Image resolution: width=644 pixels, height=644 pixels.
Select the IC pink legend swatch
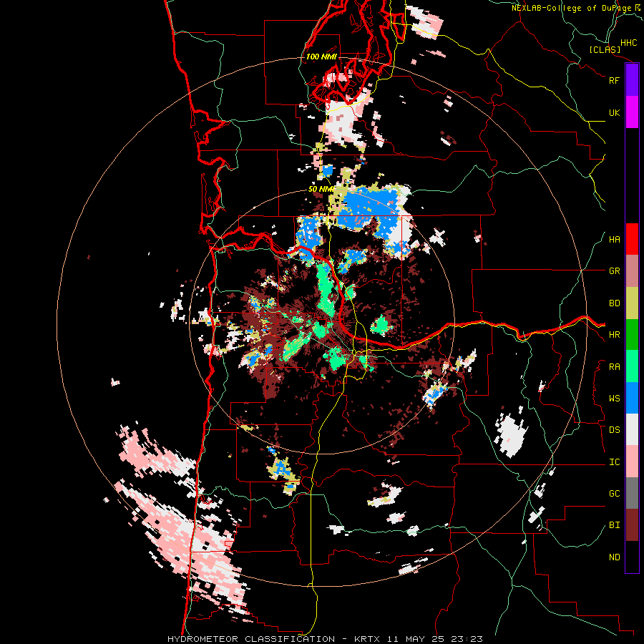(x=632, y=462)
